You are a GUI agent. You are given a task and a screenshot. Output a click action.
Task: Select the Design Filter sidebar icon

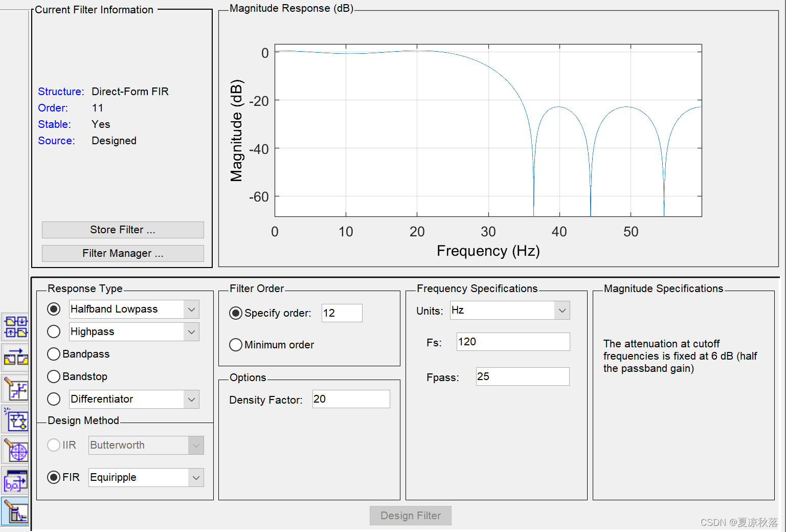point(15,511)
